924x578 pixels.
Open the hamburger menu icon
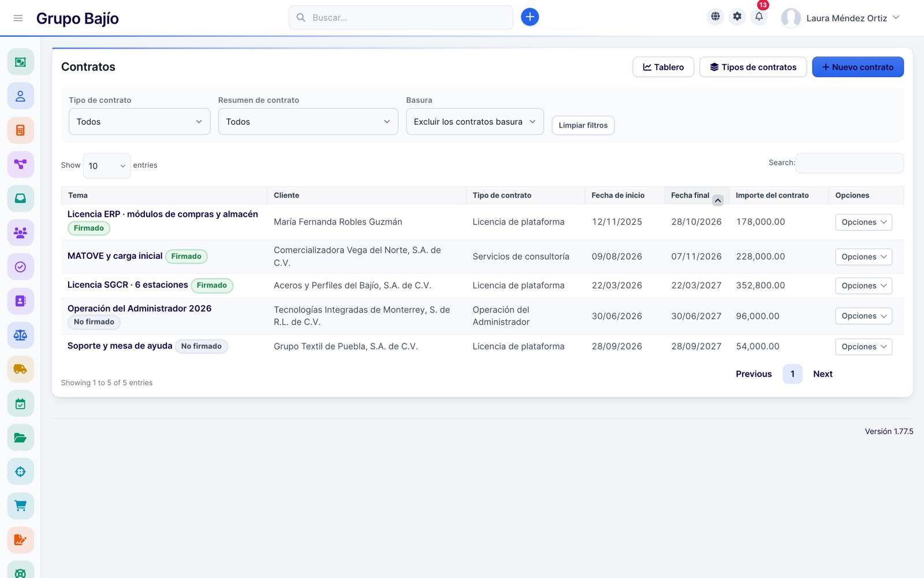[18, 18]
